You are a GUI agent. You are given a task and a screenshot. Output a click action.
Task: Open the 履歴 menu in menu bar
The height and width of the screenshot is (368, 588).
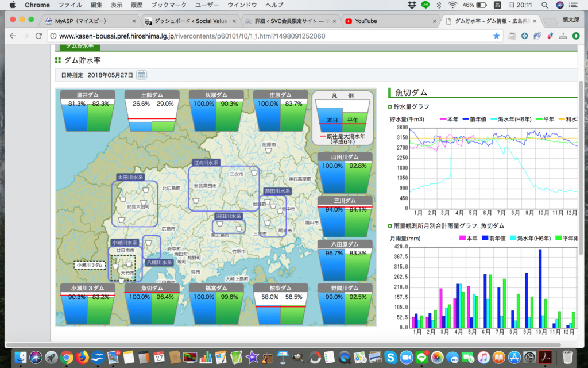pos(136,5)
